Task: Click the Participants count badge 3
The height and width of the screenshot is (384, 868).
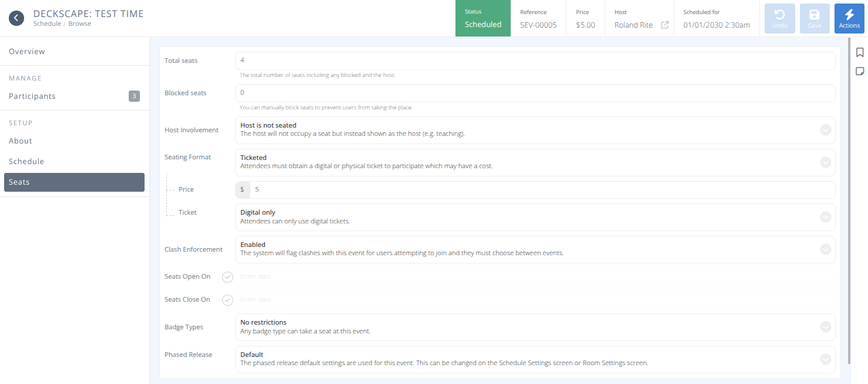Action: coord(134,96)
